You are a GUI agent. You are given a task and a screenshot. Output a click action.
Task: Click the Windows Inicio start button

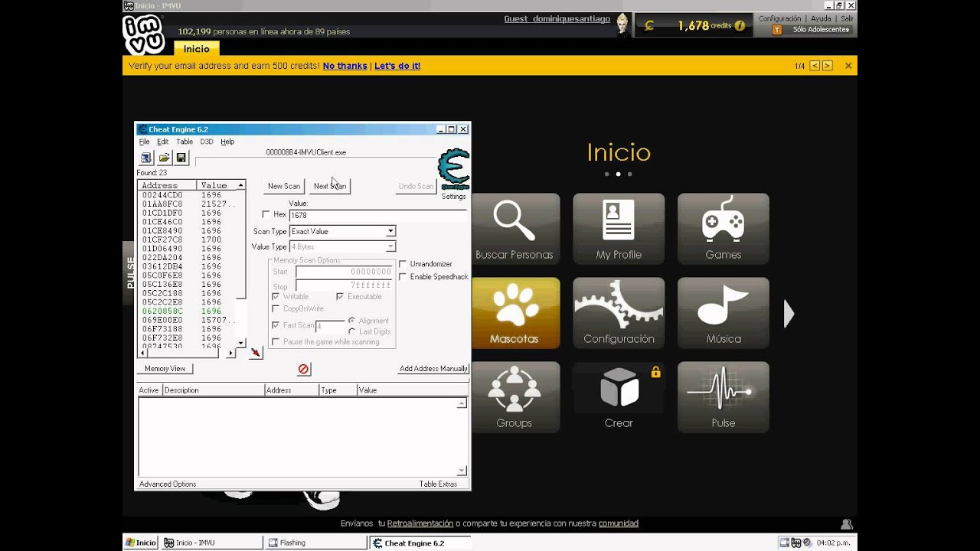pos(141,543)
